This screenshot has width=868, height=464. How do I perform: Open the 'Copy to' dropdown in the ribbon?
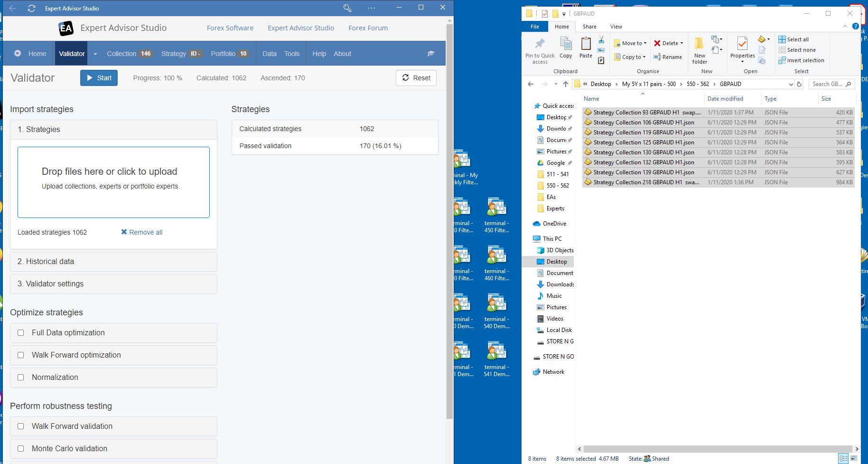pyautogui.click(x=630, y=57)
